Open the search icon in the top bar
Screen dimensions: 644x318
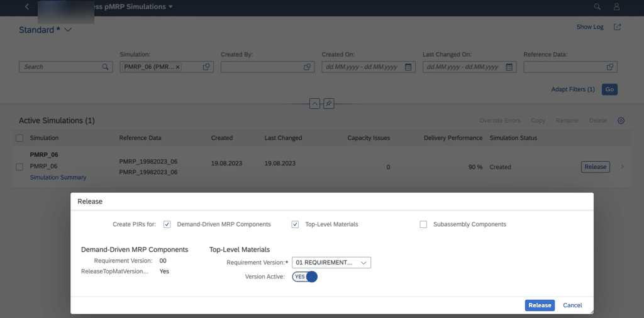pyautogui.click(x=597, y=7)
